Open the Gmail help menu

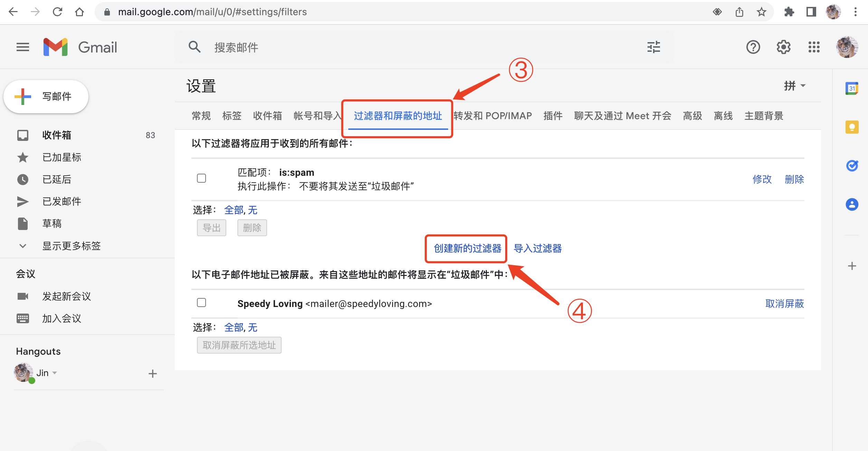[753, 47]
